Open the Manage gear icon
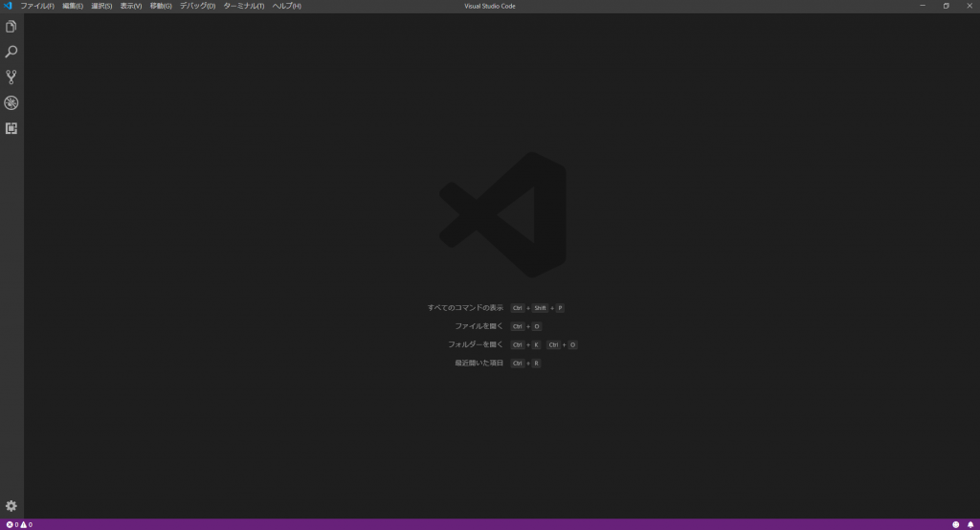Screen dimensions: 980x530 [11, 506]
